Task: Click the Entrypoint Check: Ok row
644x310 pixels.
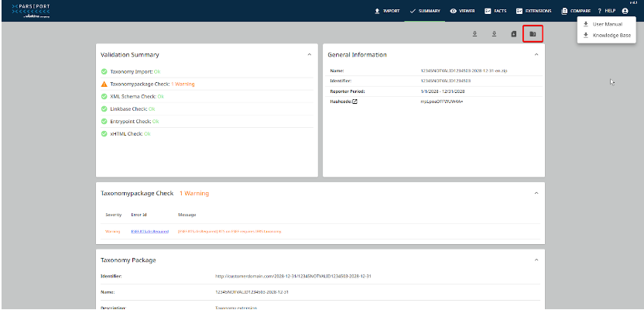Action: [x=207, y=121]
